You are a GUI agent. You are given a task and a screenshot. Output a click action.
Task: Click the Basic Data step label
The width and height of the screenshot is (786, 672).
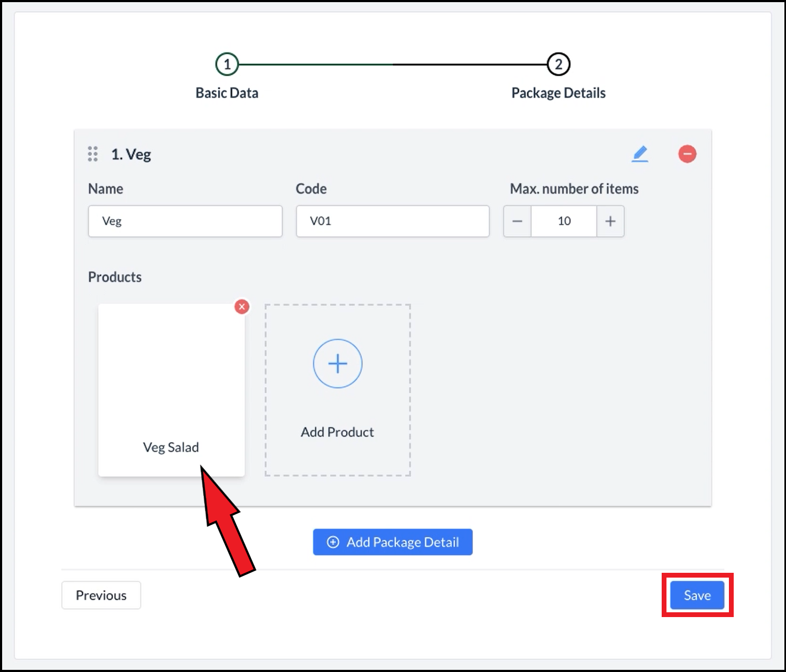(227, 93)
